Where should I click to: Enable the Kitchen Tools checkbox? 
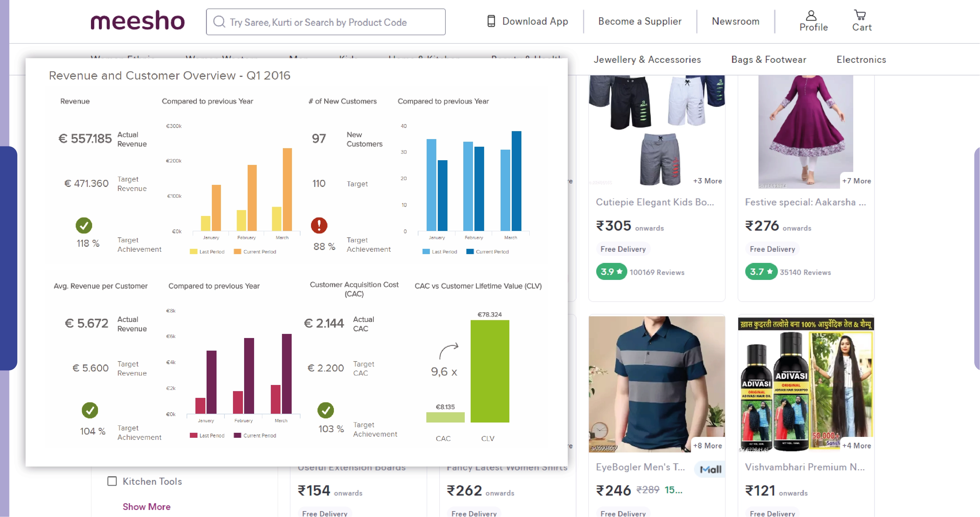pos(112,481)
